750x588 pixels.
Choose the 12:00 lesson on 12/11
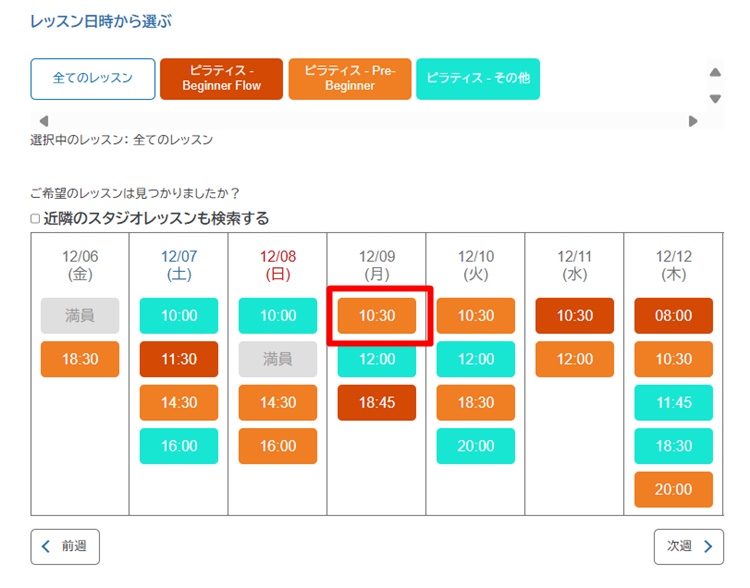pos(575,359)
